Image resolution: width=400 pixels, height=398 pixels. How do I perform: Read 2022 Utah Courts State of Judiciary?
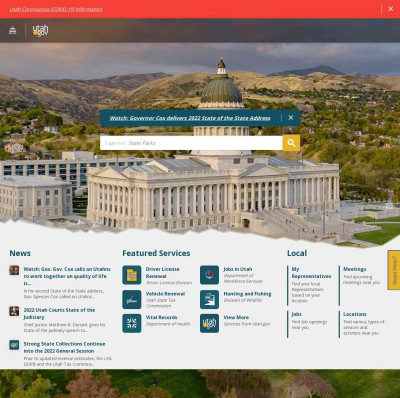click(x=59, y=314)
